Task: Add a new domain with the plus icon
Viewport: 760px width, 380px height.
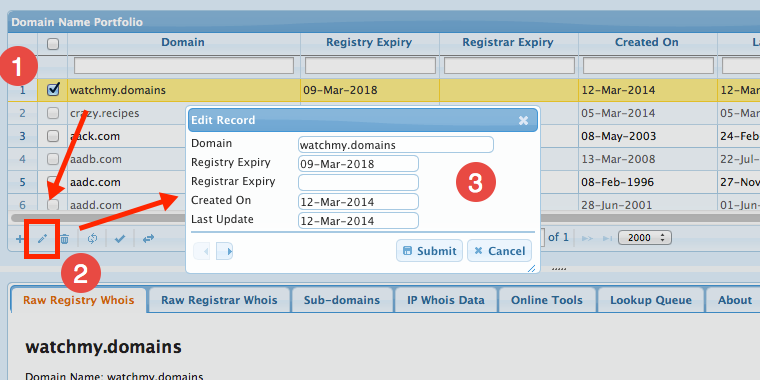Action: 19,238
